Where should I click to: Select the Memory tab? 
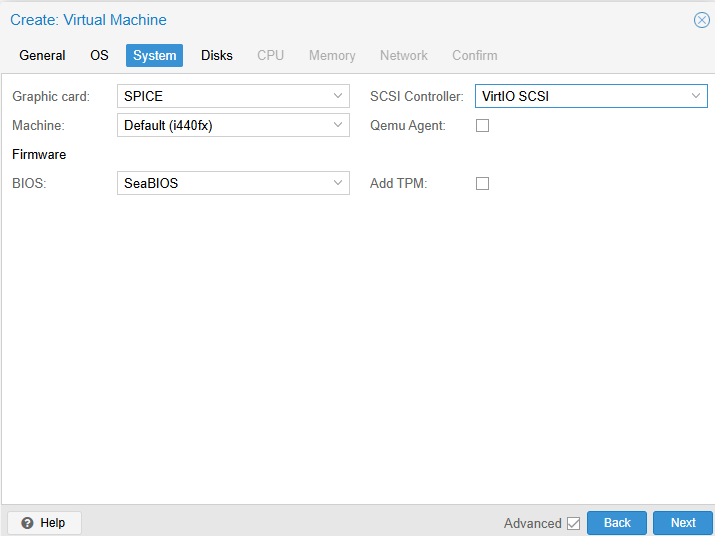tap(332, 56)
